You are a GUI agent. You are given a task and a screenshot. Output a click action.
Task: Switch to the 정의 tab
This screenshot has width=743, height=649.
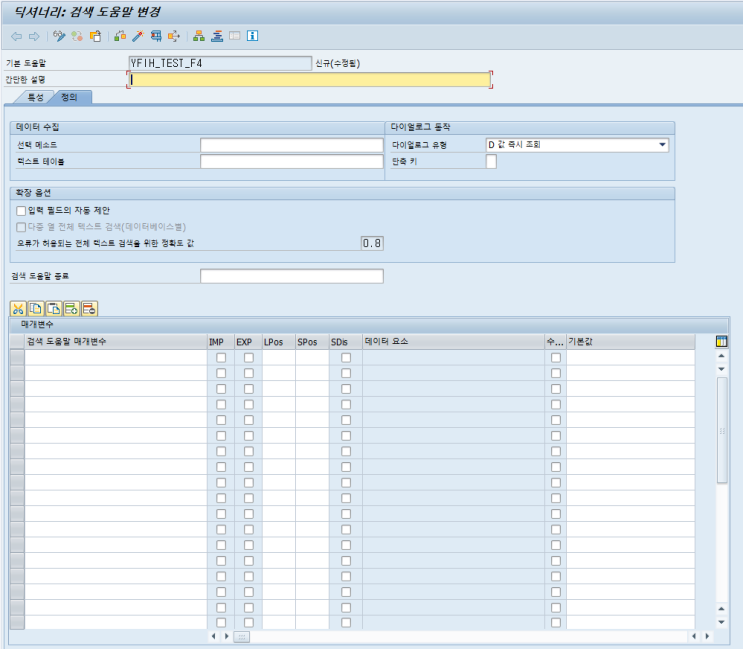[70, 98]
